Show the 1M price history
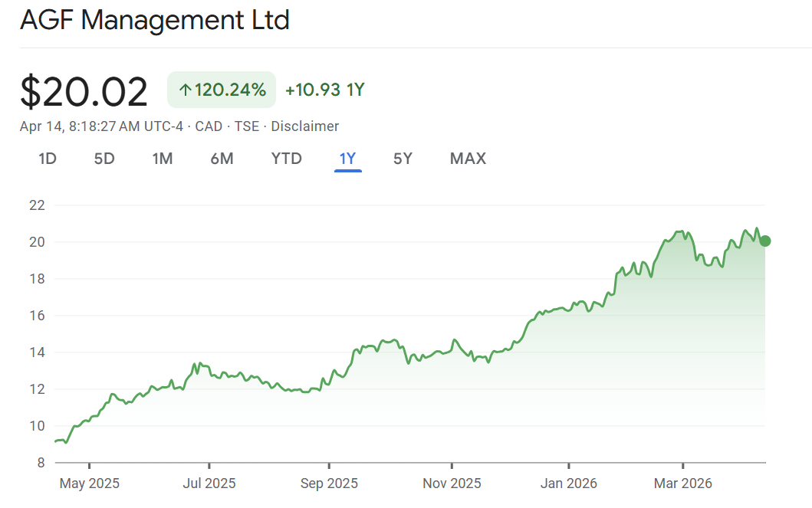The image size is (812, 508). (162, 159)
